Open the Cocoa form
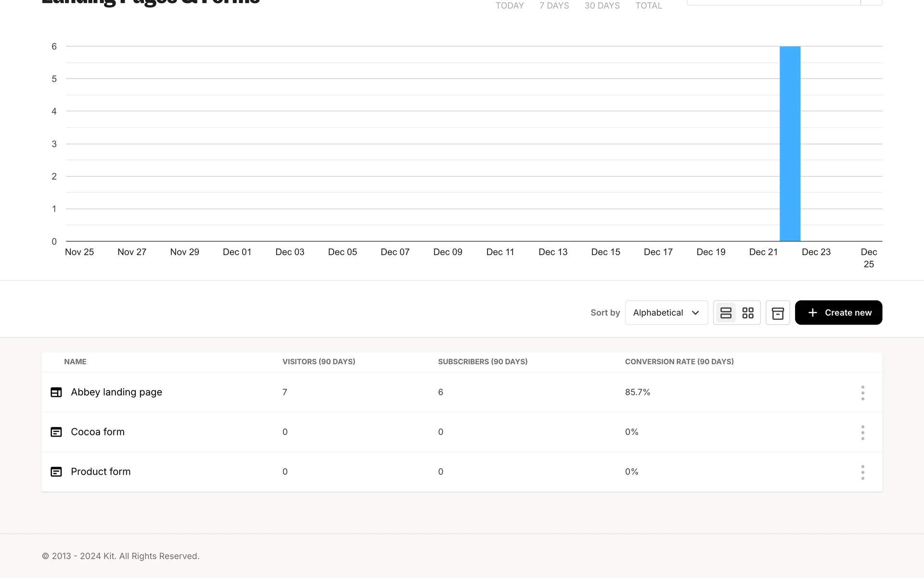924x578 pixels. pyautogui.click(x=98, y=432)
